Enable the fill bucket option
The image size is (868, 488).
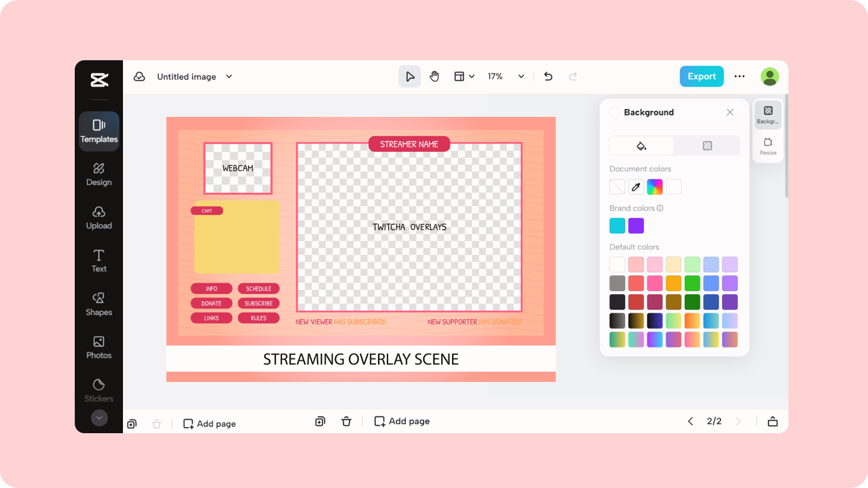[641, 145]
